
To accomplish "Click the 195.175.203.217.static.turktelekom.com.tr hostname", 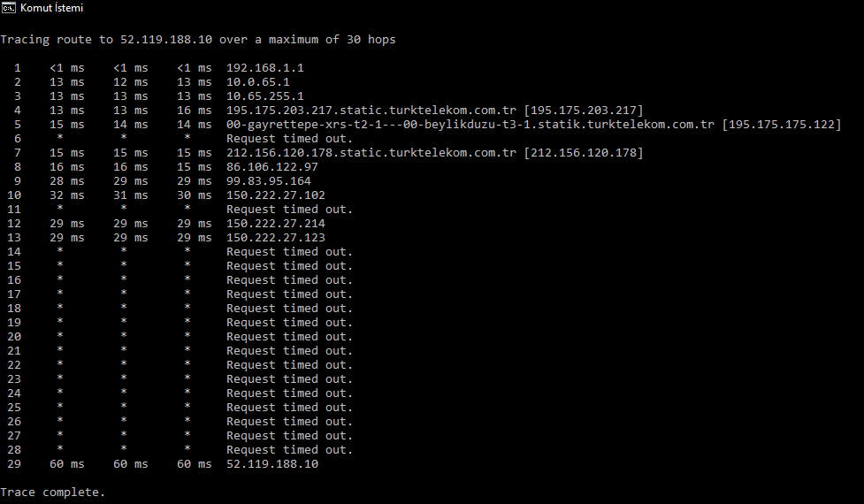I will [371, 111].
